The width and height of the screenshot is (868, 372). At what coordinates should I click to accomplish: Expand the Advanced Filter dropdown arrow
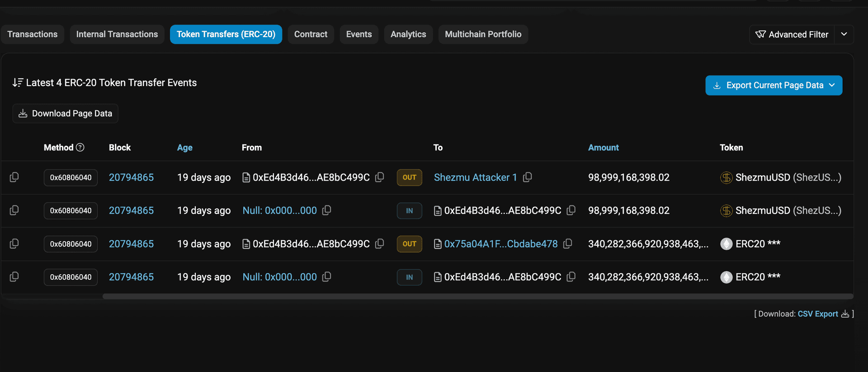(x=844, y=34)
